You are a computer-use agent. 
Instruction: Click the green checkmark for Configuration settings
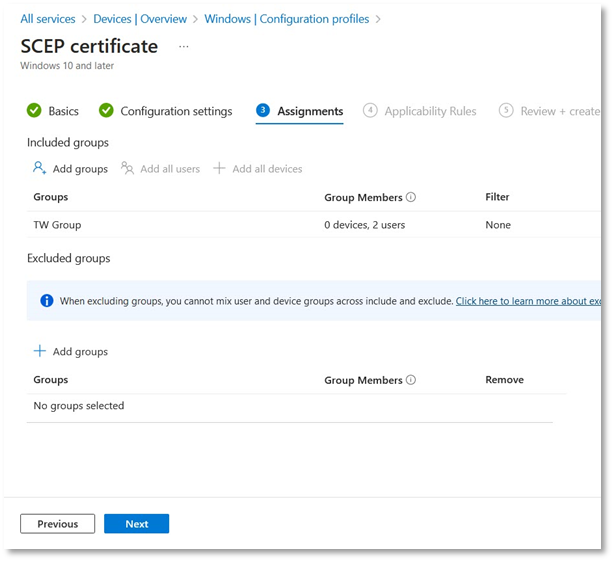106,111
